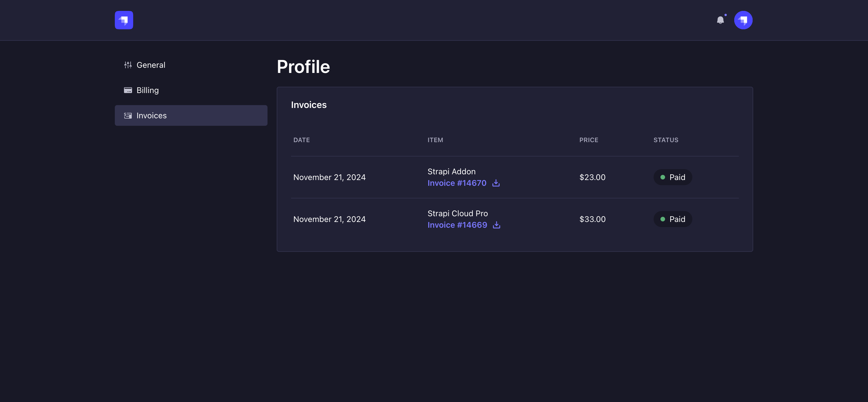Select the Invoices sidebar entry
Viewport: 868px width, 402px height.
tap(151, 115)
